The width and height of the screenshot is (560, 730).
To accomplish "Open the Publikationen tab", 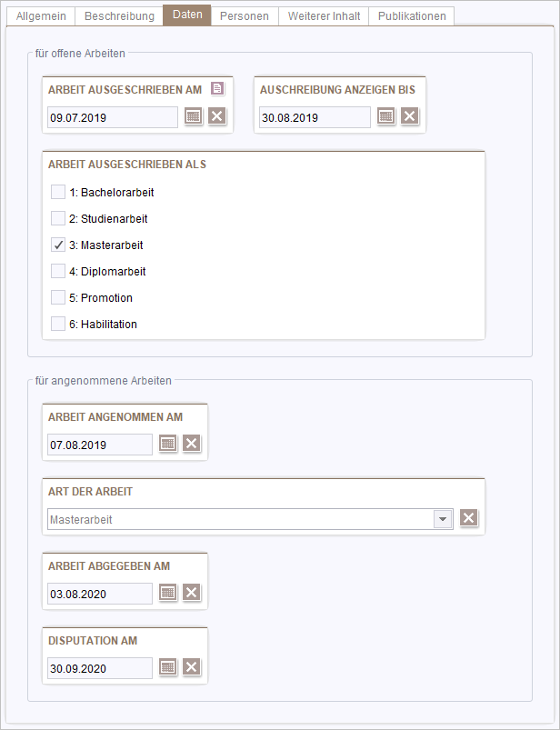I will pyautogui.click(x=412, y=15).
